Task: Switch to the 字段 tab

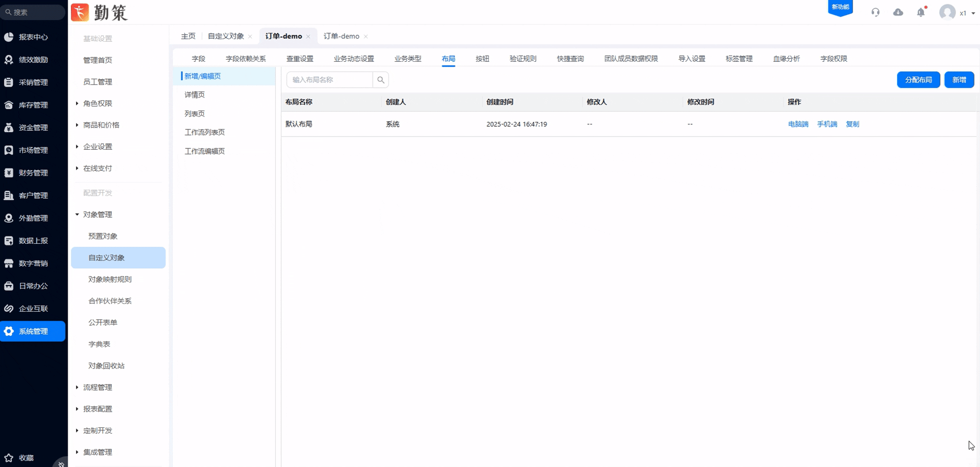Action: pyautogui.click(x=198, y=59)
